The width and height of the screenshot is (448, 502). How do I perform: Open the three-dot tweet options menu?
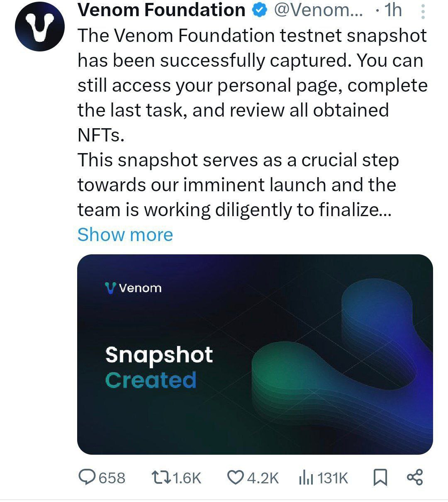click(x=423, y=12)
